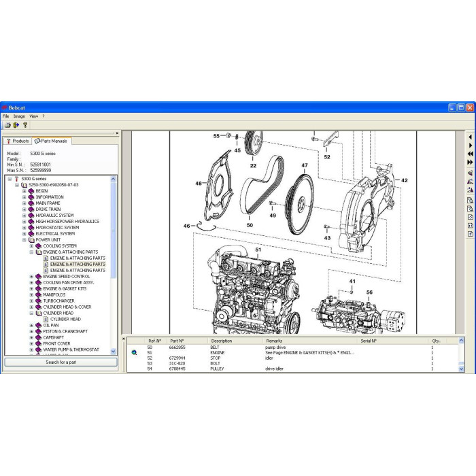The width and height of the screenshot is (476, 476).
Task: Collapse the POWER UNIT section
Action: point(24,240)
